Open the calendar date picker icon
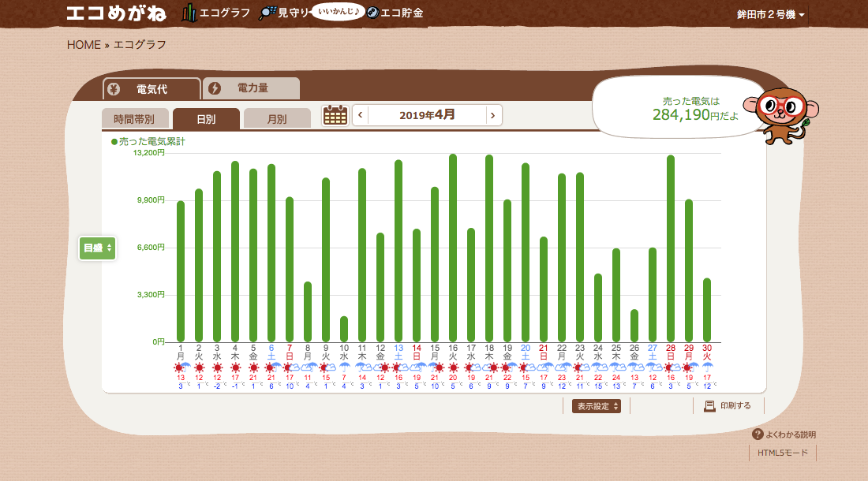 [x=335, y=115]
